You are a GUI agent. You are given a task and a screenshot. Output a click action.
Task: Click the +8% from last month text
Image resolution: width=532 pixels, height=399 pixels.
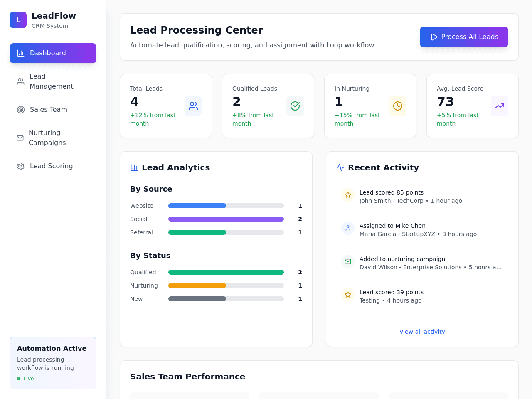[253, 119]
